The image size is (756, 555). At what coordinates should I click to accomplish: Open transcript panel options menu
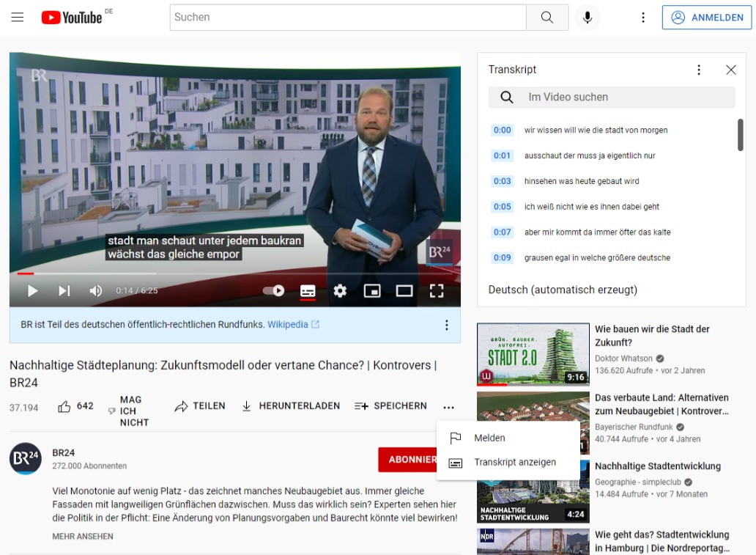[699, 70]
